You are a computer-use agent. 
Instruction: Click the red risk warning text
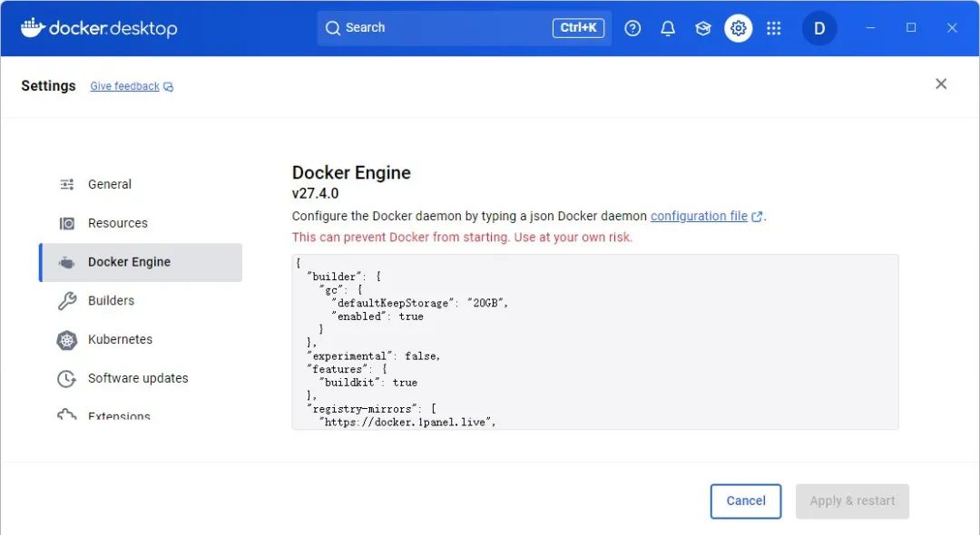462,238
